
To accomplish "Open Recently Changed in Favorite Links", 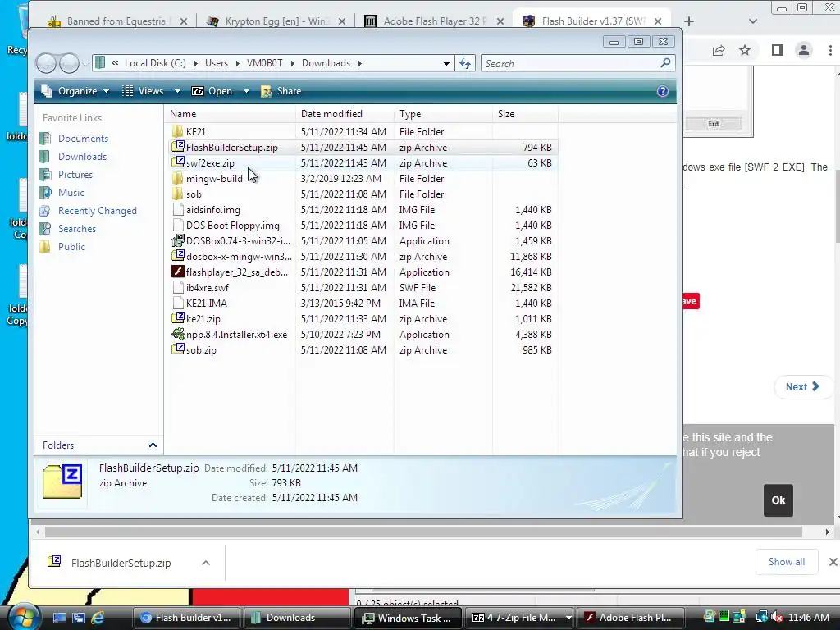I will [x=97, y=211].
